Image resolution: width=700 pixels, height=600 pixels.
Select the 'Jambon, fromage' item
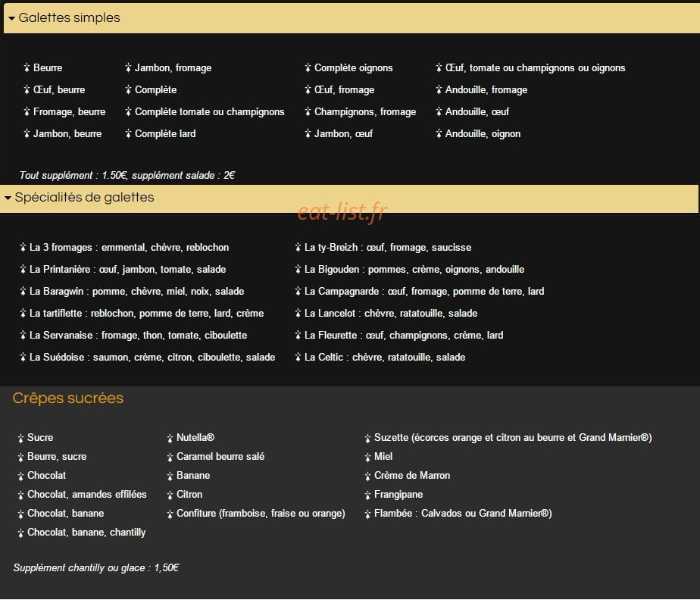[x=173, y=68]
